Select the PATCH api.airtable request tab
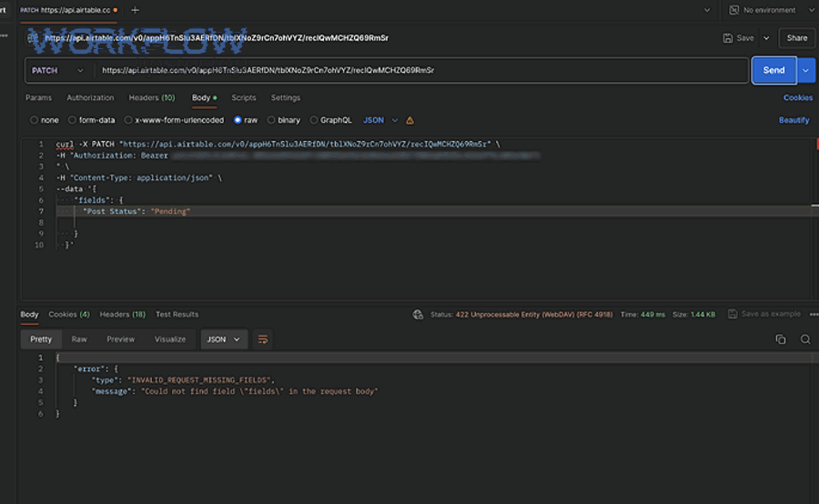819x504 pixels. [x=69, y=10]
